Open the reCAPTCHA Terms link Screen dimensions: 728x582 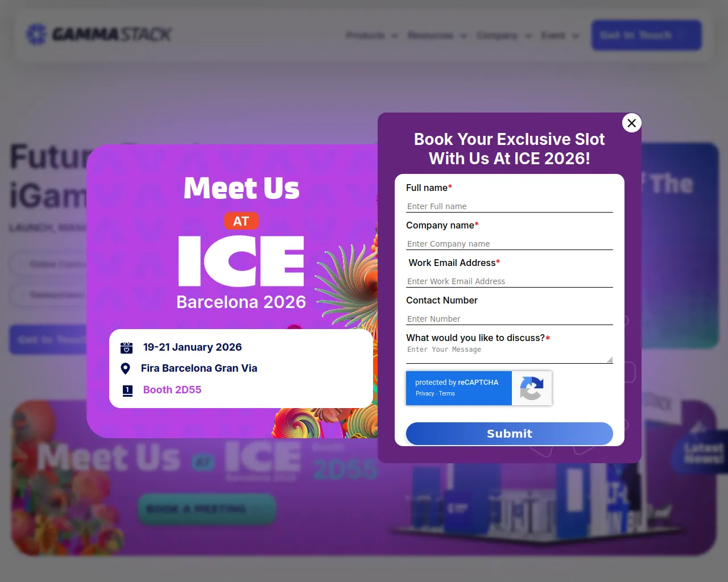pos(447,393)
